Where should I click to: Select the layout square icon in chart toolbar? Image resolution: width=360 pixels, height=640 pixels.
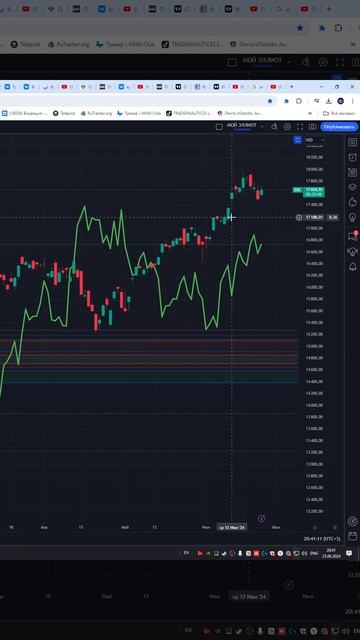coord(219,127)
